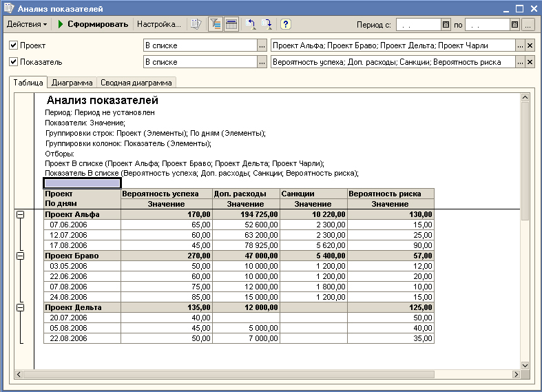The image size is (542, 392).
Task: Click the help question mark icon
Action: click(285, 24)
